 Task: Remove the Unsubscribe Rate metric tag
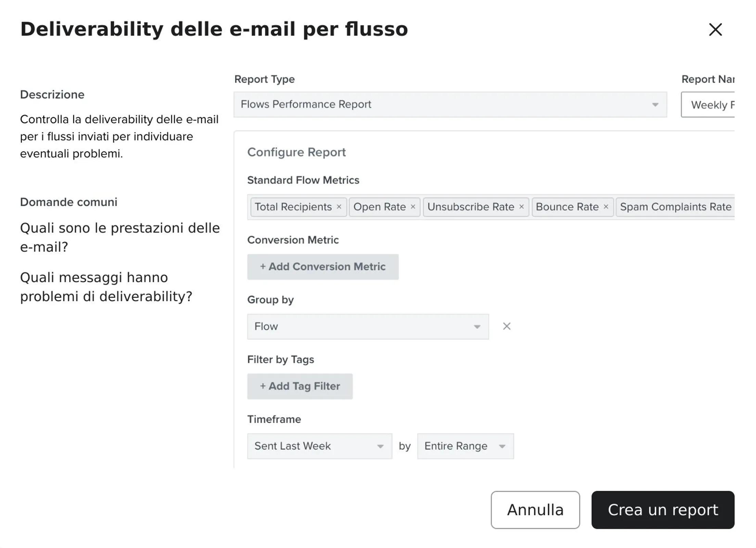(521, 207)
